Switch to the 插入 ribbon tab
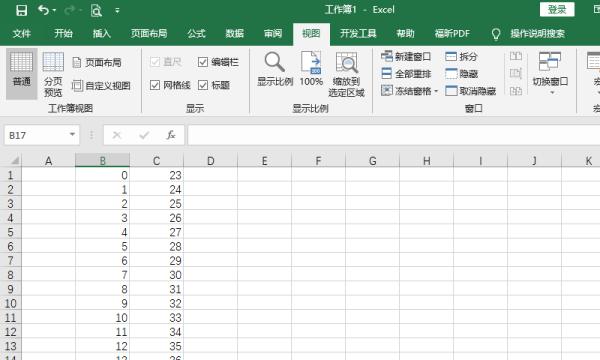Screen dimensions: 600x360 [x=101, y=34]
